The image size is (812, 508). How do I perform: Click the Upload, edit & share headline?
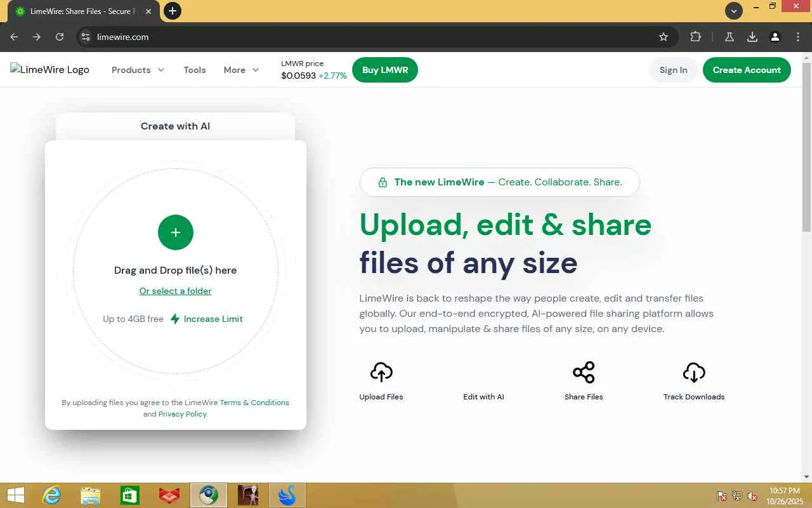[x=506, y=225]
